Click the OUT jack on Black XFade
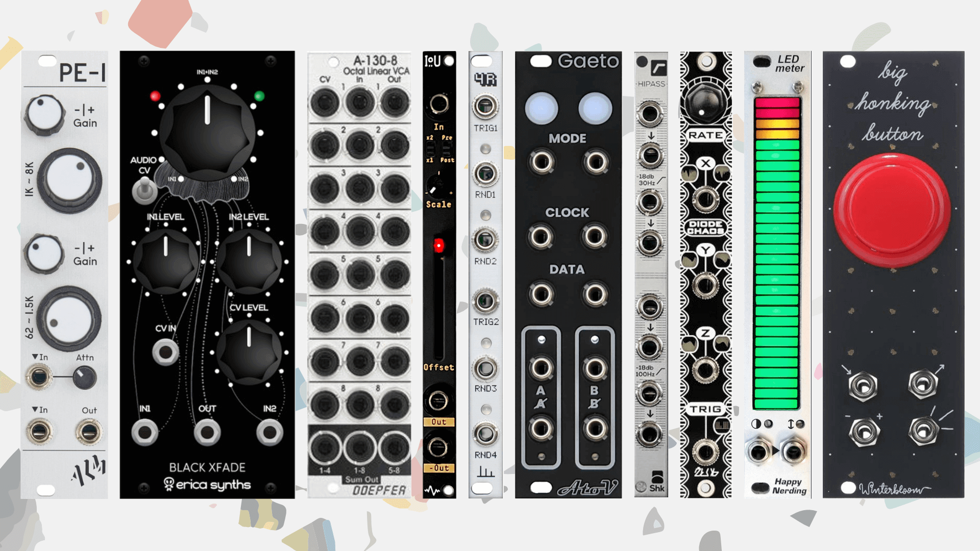The width and height of the screenshot is (980, 551). pyautogui.click(x=207, y=433)
